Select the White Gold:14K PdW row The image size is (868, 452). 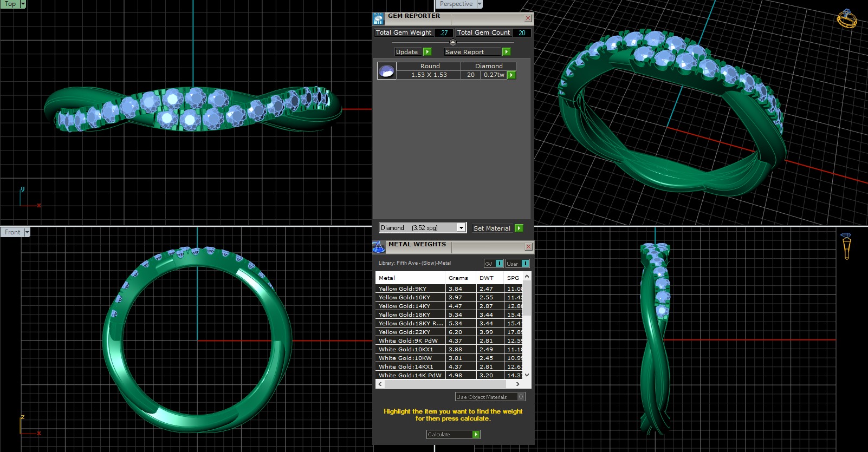tap(449, 375)
